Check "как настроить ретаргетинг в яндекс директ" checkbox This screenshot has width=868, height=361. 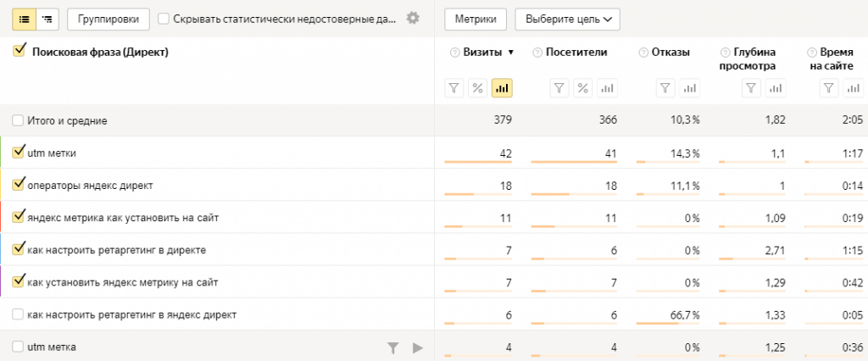[x=18, y=314]
